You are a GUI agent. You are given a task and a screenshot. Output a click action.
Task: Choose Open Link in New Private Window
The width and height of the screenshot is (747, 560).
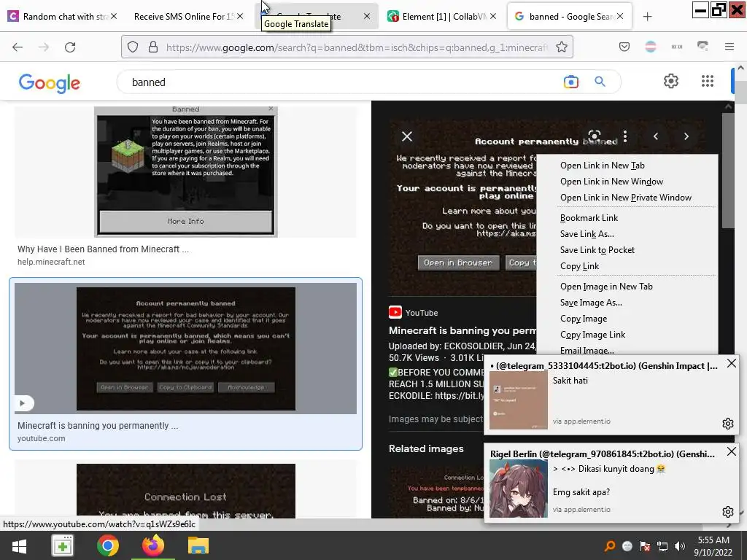coord(627,198)
